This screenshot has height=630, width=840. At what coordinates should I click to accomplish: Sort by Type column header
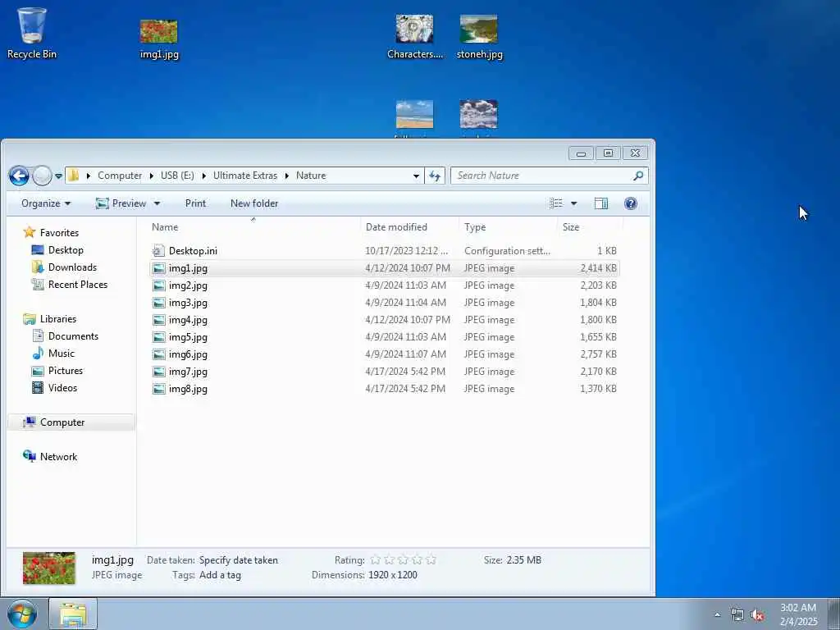pos(508,227)
